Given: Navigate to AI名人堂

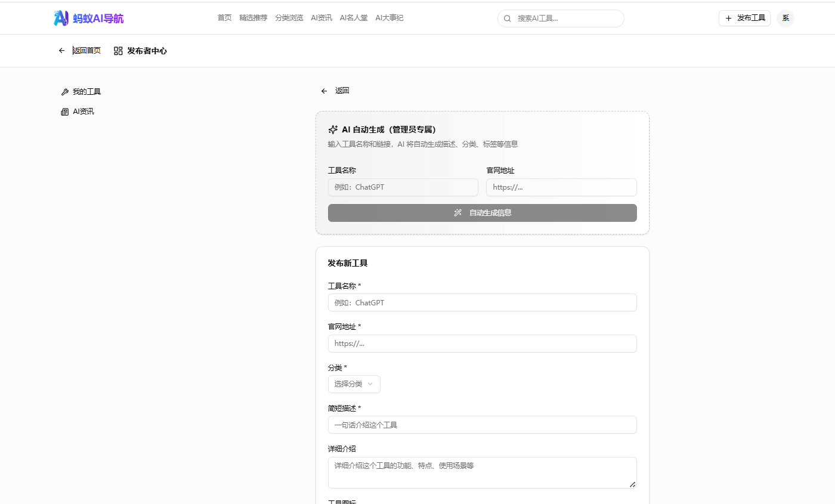Looking at the screenshot, I should (x=353, y=18).
